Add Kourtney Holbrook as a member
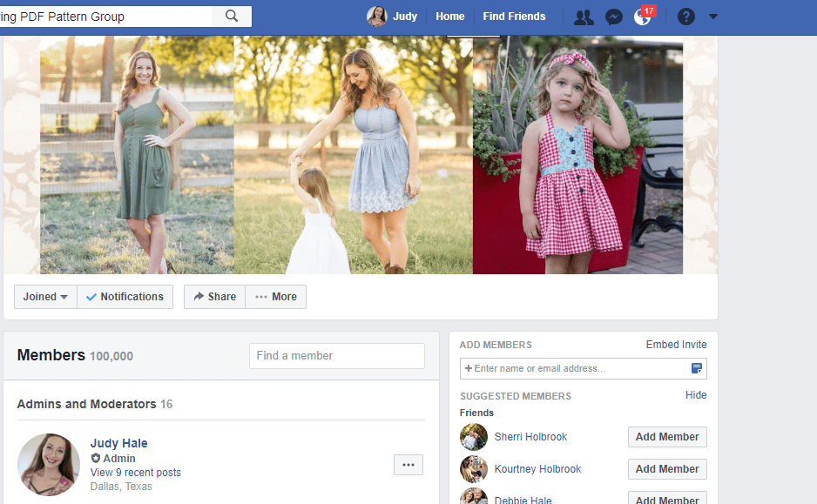 pyautogui.click(x=666, y=469)
